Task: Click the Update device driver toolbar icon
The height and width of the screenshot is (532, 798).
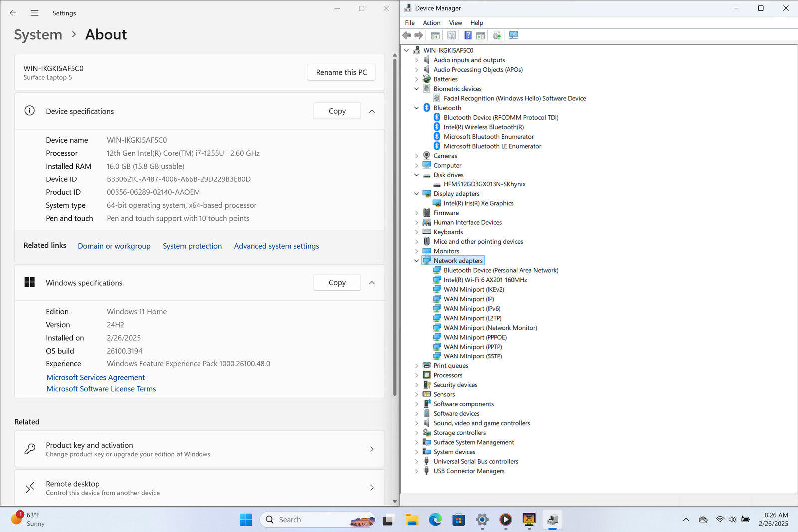Action: click(x=497, y=35)
